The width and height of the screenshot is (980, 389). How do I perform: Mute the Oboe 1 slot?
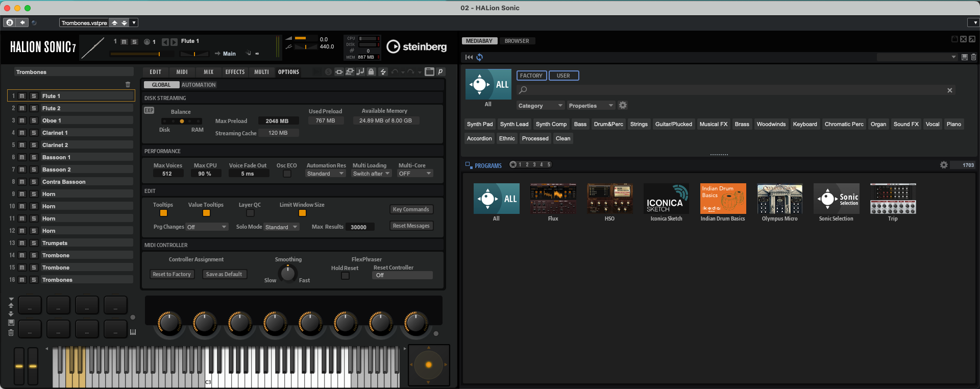[x=22, y=120]
